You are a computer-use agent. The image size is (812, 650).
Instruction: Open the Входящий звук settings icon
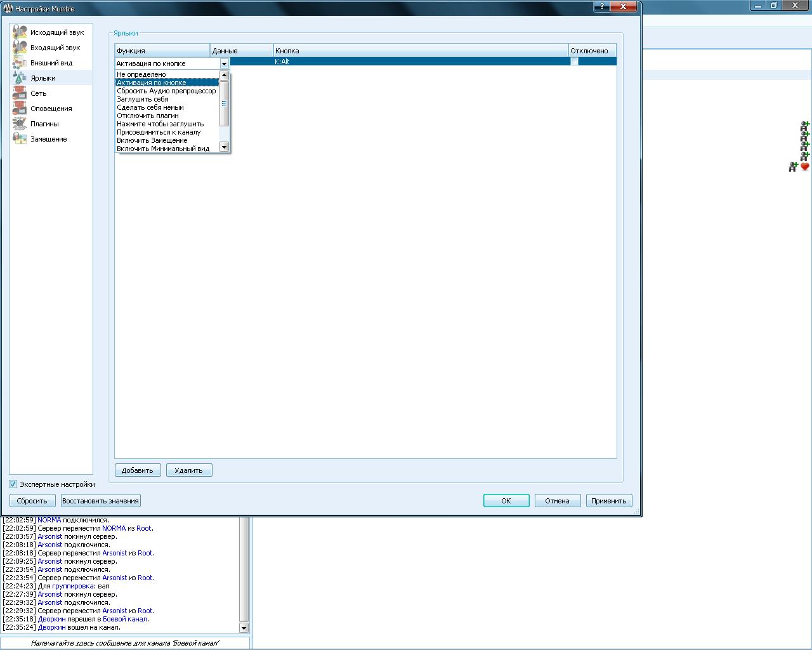click(20, 48)
